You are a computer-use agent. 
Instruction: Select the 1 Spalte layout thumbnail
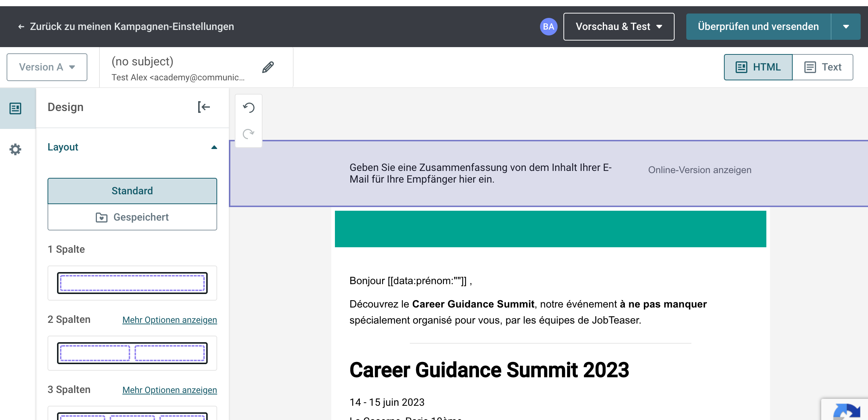click(132, 283)
